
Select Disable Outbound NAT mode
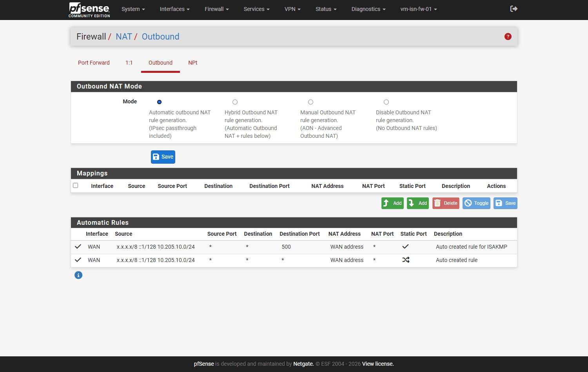tap(386, 102)
